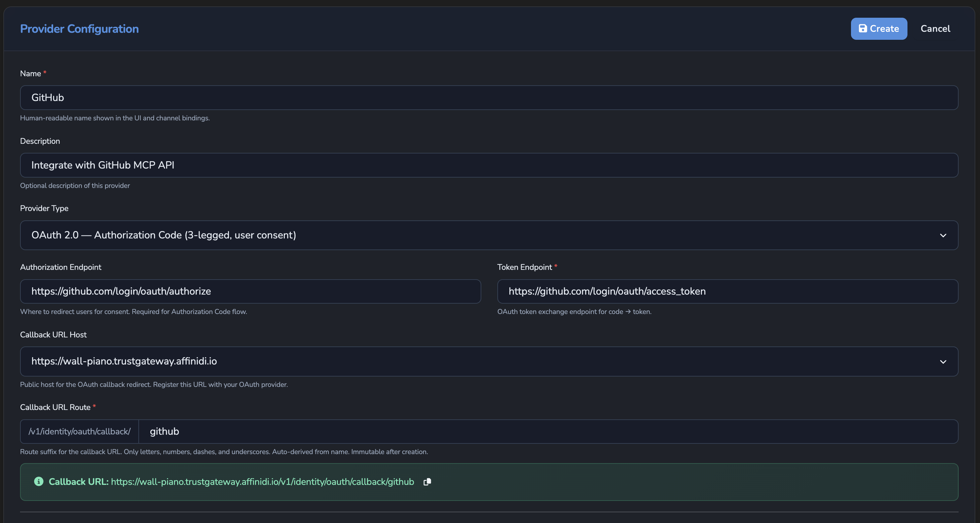
Task: Click the Name field containing GitHub
Action: (489, 97)
